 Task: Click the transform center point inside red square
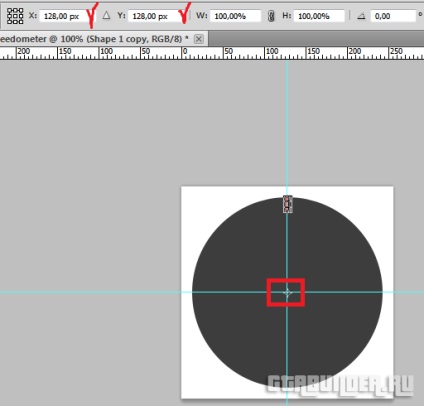tap(287, 293)
